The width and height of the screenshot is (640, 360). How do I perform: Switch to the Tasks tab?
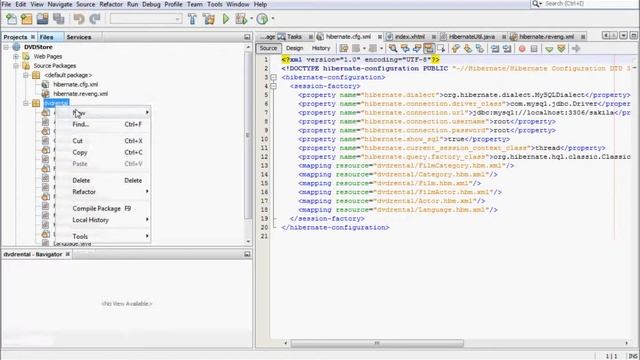294,37
